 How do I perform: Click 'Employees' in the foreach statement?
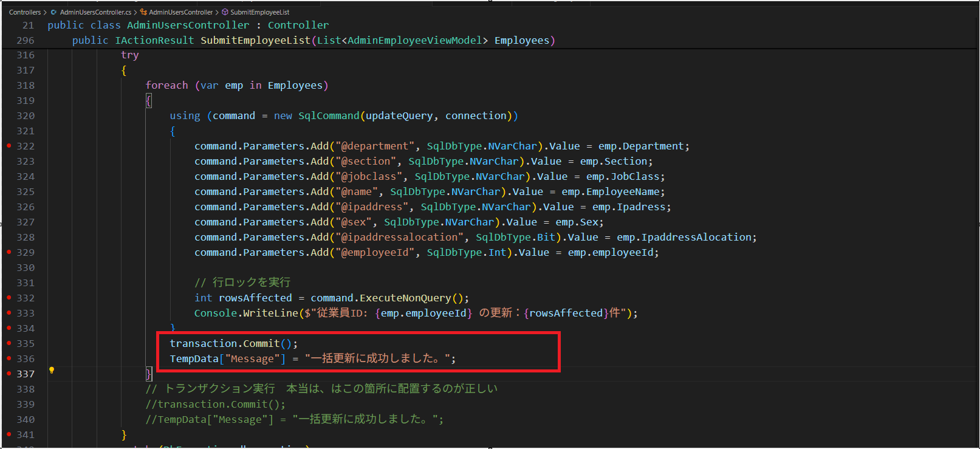295,85
